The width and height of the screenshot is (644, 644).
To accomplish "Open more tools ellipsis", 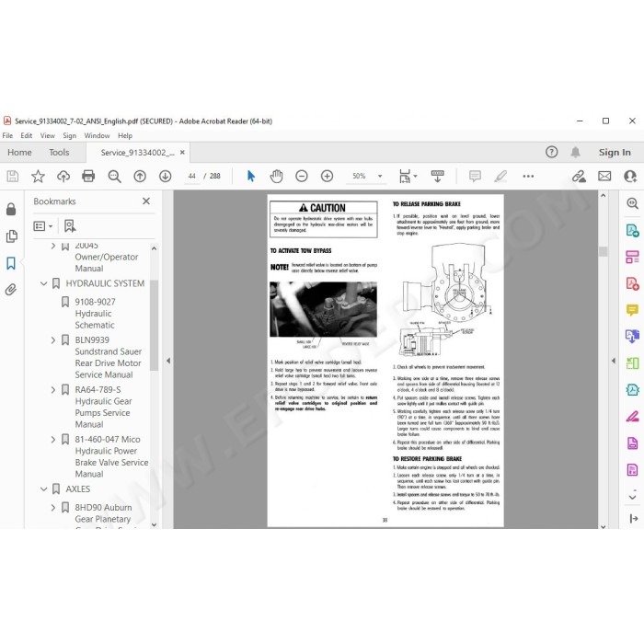I will (528, 177).
